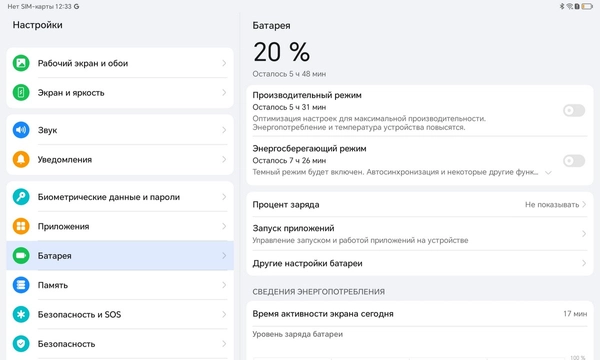This screenshot has width=600, height=360.
Task: Tap the battery indicator in status bar
Action: coord(587,7)
